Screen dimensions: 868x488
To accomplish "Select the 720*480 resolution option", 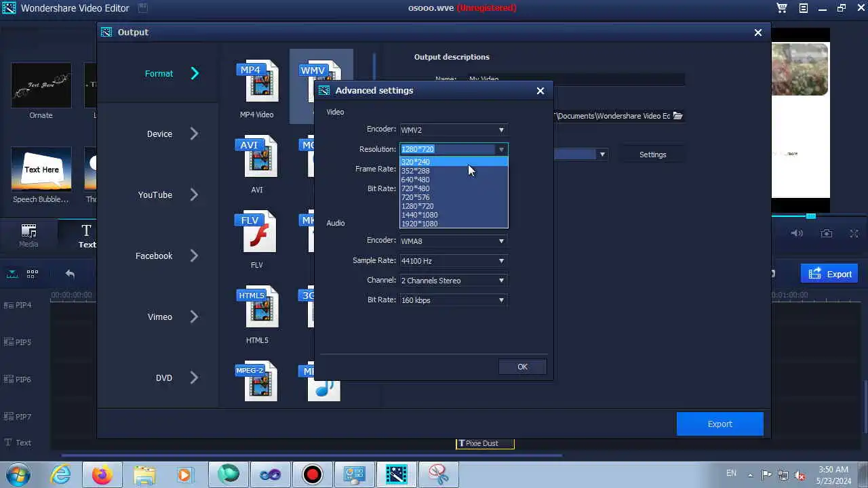I will tap(454, 188).
